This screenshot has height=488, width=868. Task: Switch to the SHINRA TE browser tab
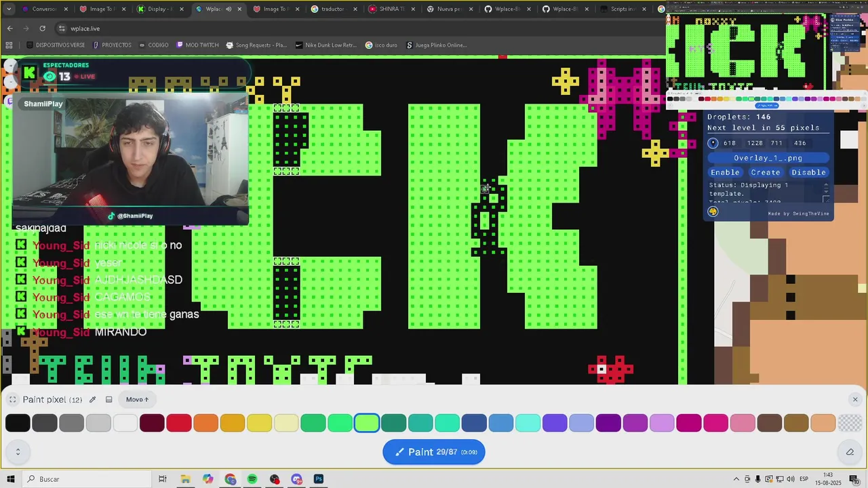click(x=391, y=9)
